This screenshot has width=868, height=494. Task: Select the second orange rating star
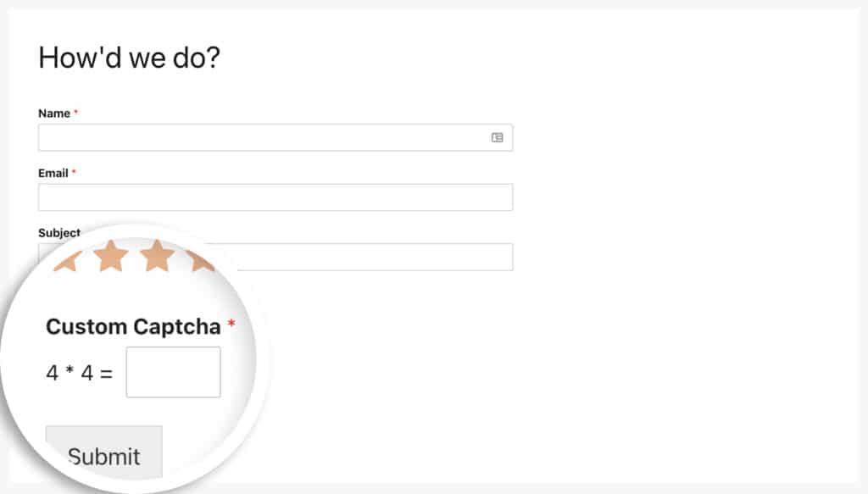pyautogui.click(x=111, y=256)
